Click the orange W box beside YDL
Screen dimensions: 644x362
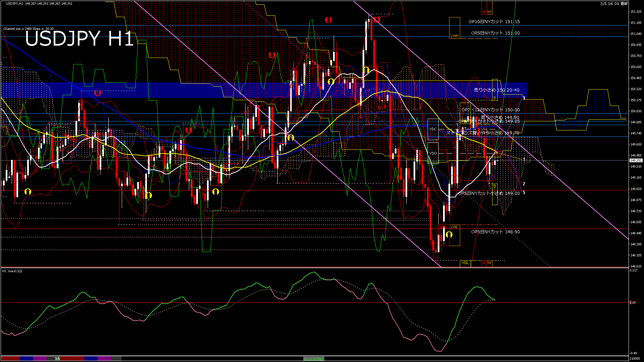point(489,263)
